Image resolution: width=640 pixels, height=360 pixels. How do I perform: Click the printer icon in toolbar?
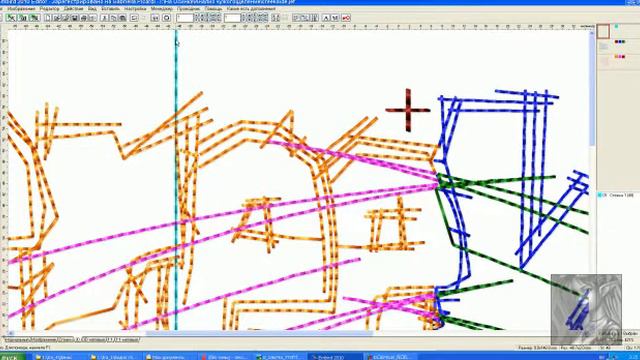coord(84,18)
